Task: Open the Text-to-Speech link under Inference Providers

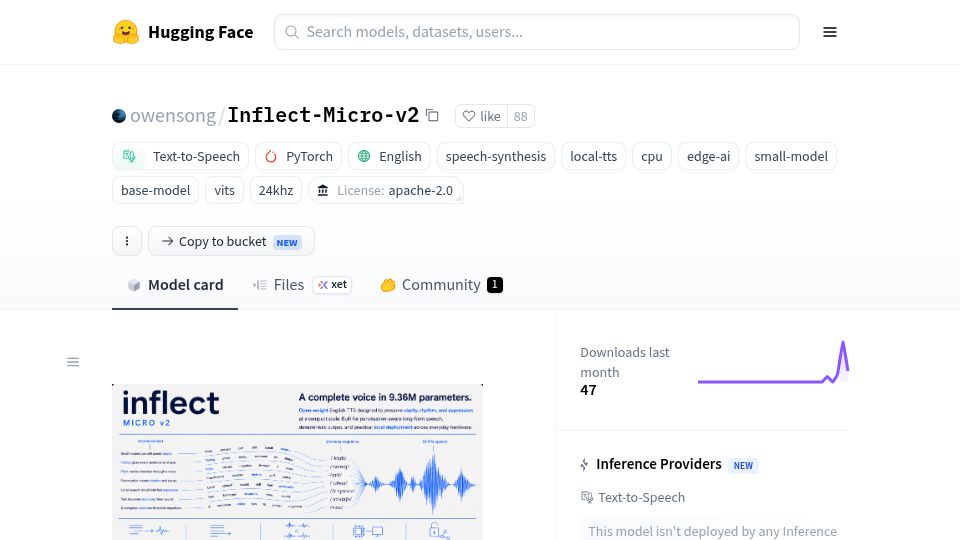Action: click(642, 497)
